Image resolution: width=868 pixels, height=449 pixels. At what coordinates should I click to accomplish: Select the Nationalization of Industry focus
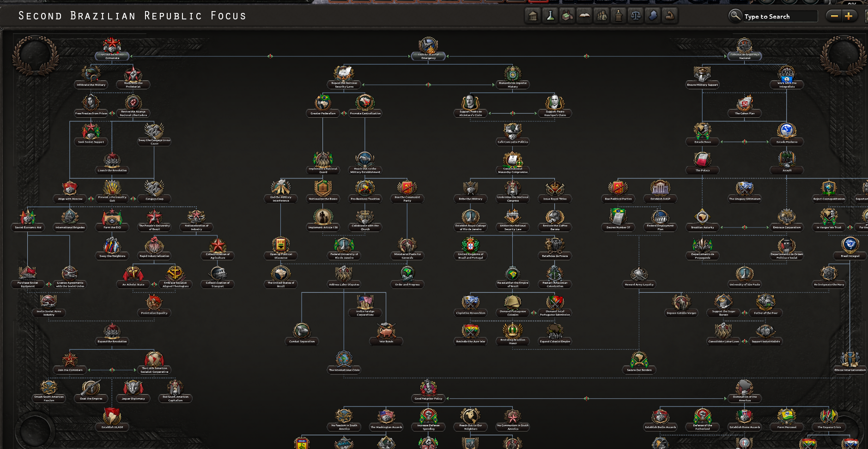point(196,220)
